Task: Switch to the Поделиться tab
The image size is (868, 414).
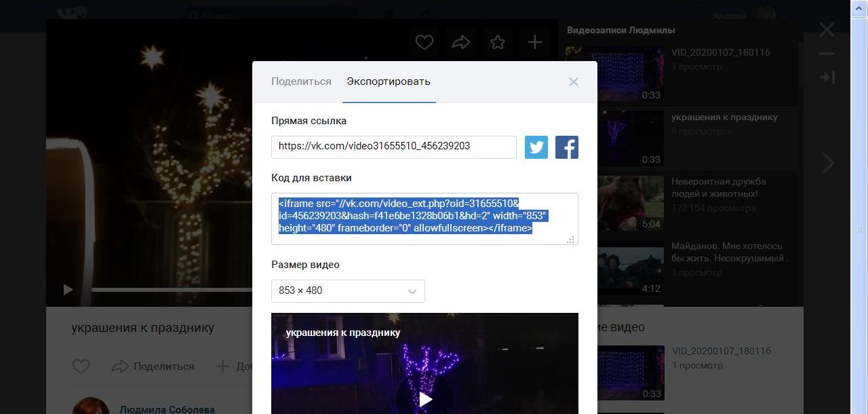Action: [x=301, y=81]
